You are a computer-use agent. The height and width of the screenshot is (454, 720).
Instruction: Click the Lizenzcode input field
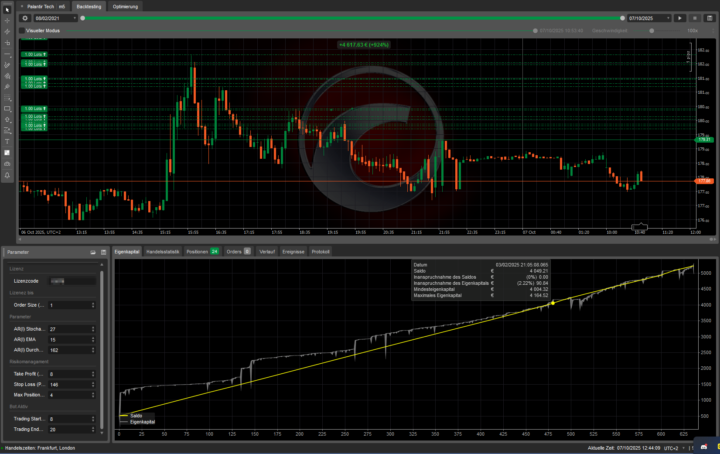75,281
